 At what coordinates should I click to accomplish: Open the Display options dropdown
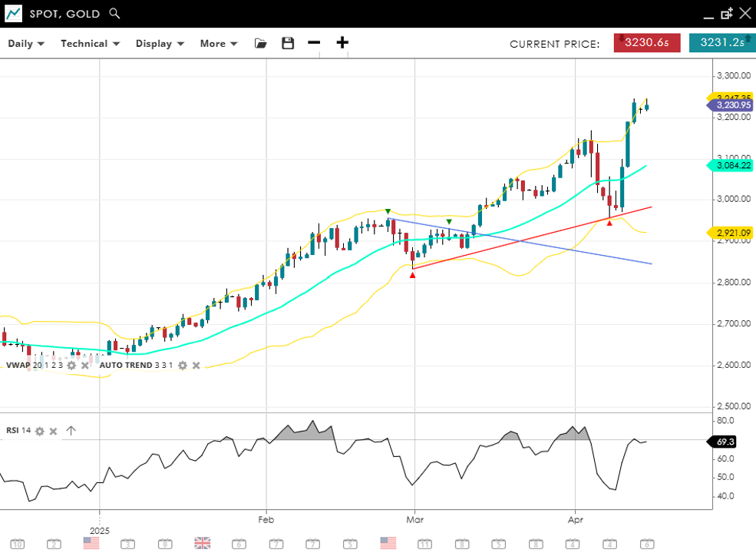pos(160,43)
